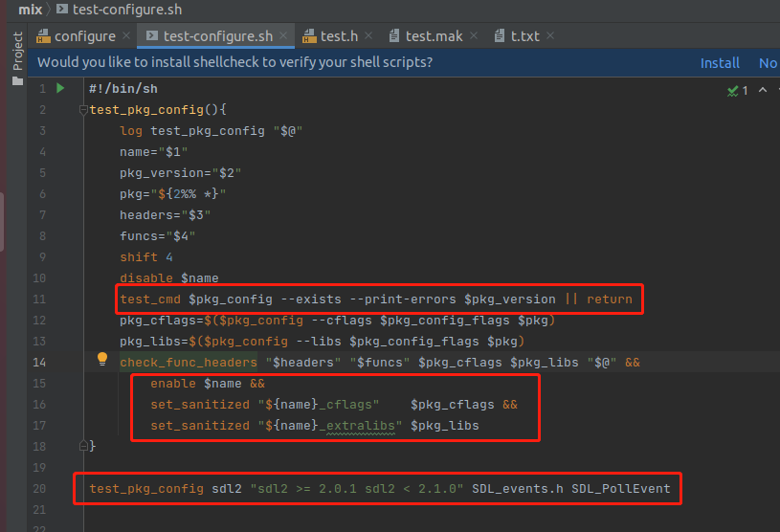The image size is (780, 532).
Task: Click the breadcrumb shell file icon
Action: 61,9
